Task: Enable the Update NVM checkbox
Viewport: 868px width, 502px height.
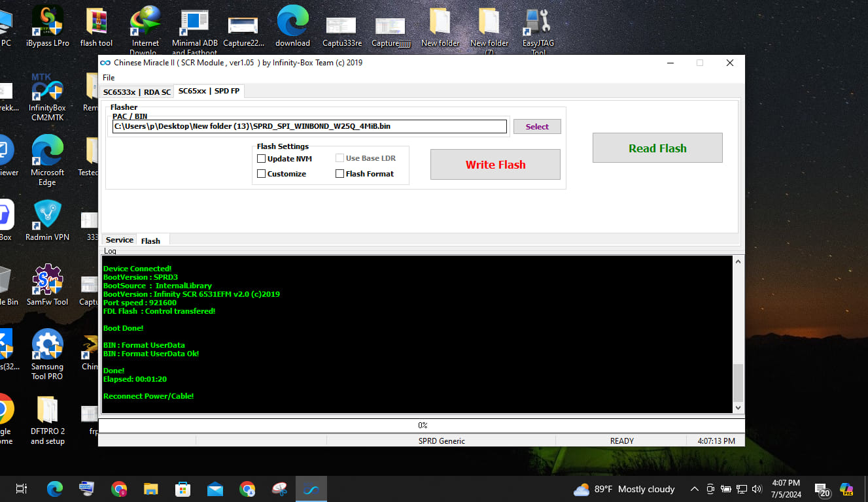Action: [x=262, y=159]
